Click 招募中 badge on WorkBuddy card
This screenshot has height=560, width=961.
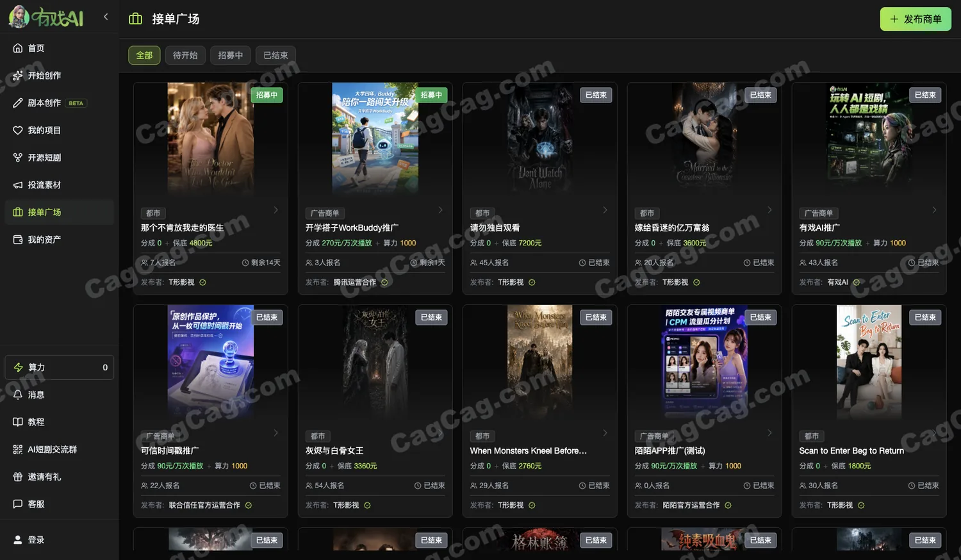point(431,95)
